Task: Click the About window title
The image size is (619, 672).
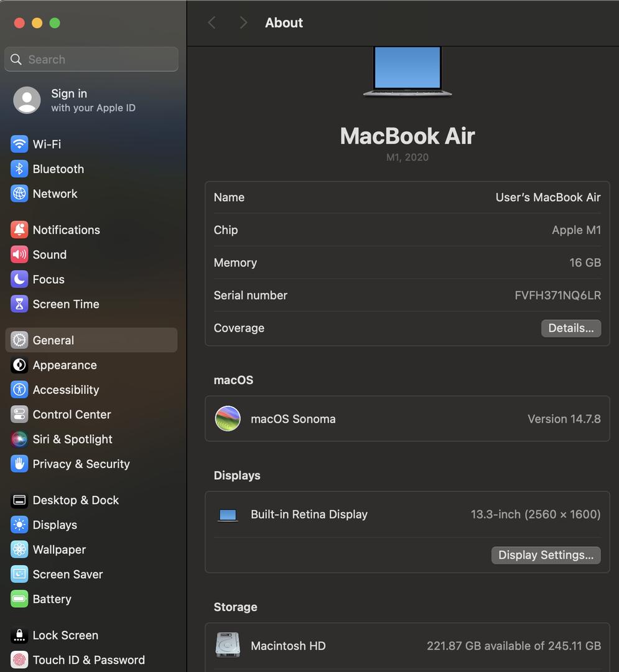Action: tap(284, 23)
